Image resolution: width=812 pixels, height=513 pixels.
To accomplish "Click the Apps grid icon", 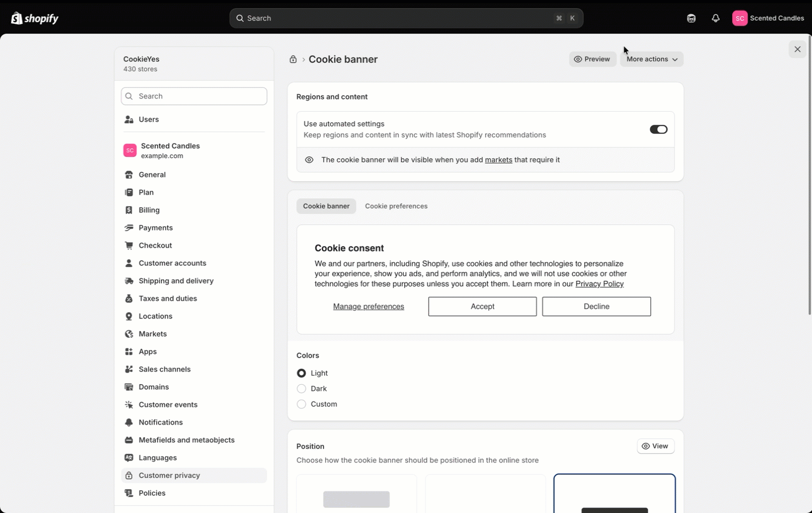I will pos(129,352).
